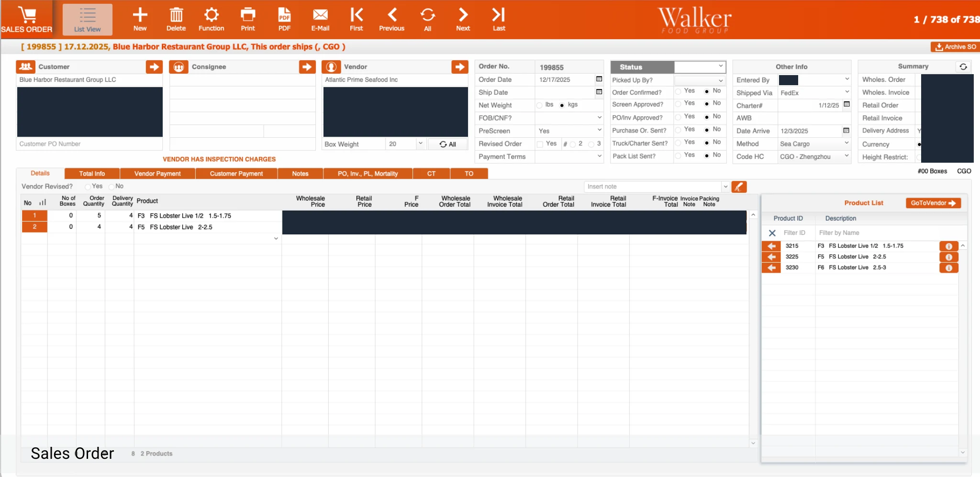The width and height of the screenshot is (980, 477).
Task: Click the Print icon
Action: tap(247, 15)
